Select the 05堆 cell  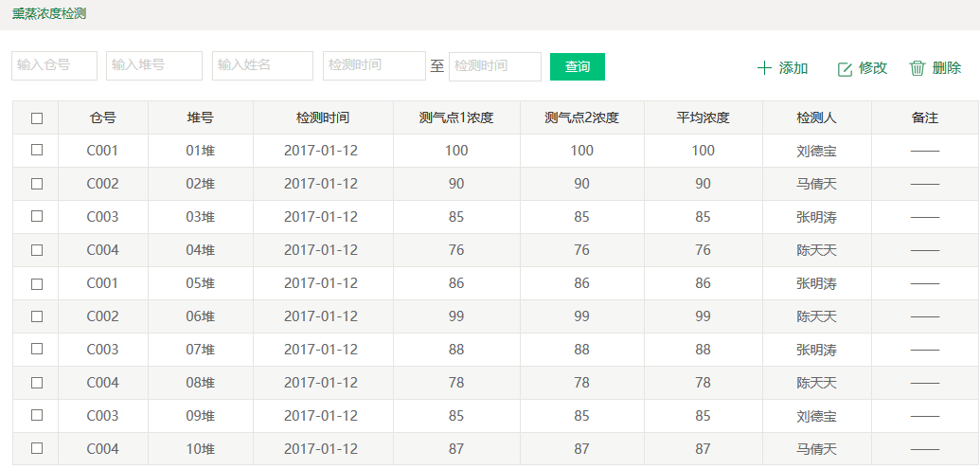click(x=201, y=283)
